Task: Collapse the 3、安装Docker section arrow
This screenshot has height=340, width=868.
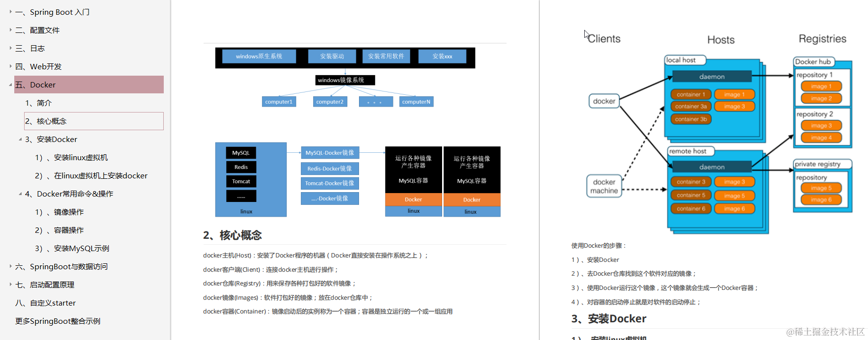Action: (x=20, y=139)
